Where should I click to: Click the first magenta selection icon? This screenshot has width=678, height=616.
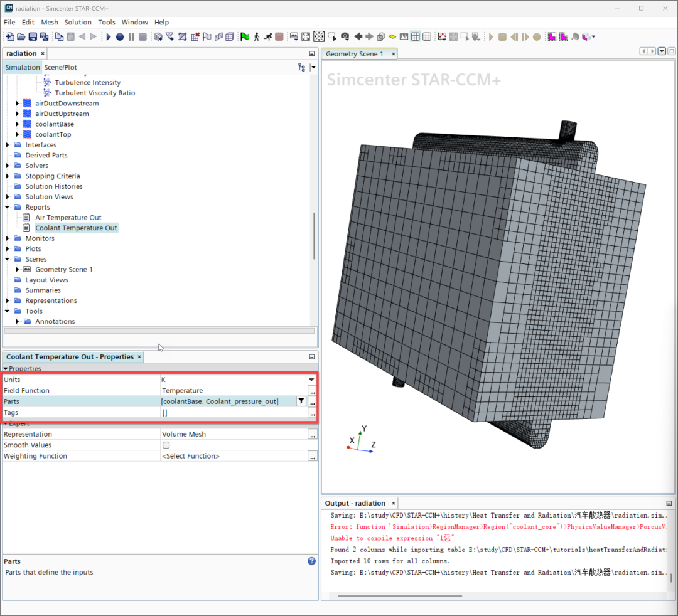click(552, 37)
